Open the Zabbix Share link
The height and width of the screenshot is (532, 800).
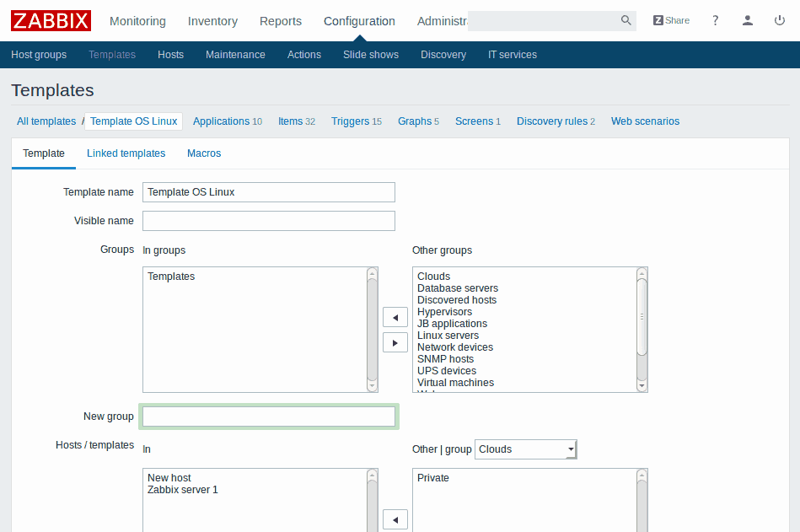click(671, 21)
